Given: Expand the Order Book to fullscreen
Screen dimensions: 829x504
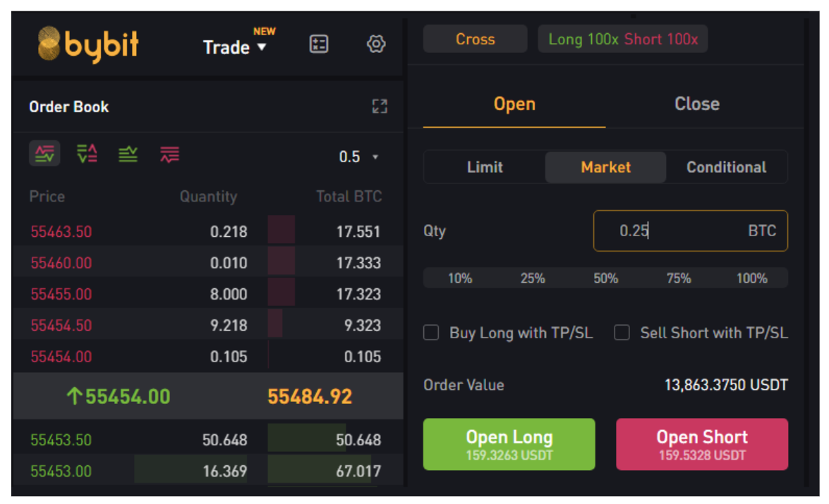Looking at the screenshot, I should pyautogui.click(x=380, y=106).
